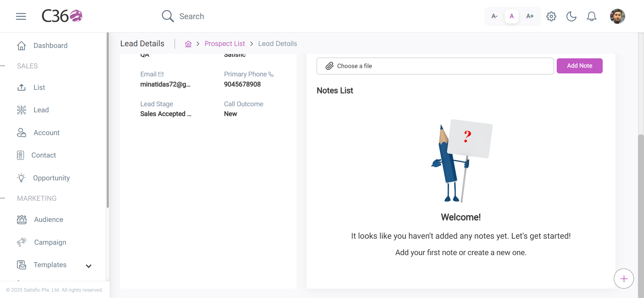This screenshot has height=298, width=644.
Task: Go home via breadcrumb house icon
Action: point(188,44)
